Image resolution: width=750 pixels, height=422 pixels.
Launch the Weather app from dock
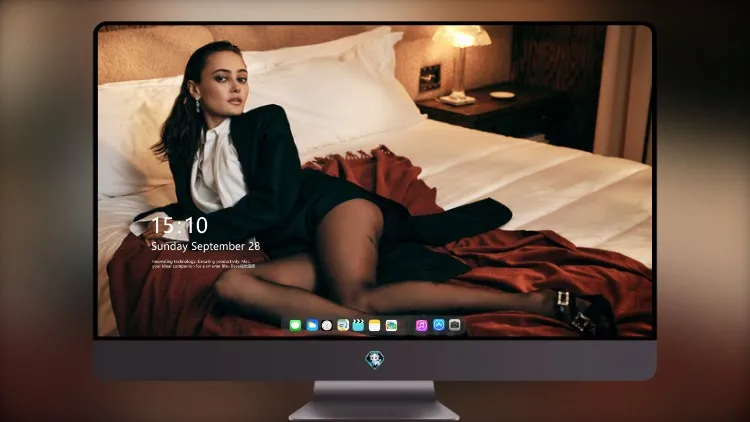312,325
